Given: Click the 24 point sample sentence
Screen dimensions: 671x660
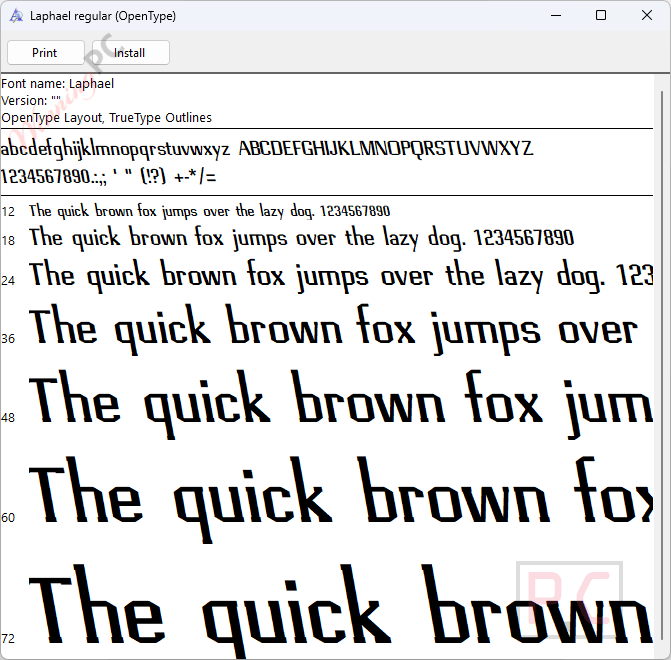Looking at the screenshot, I should click(341, 276).
